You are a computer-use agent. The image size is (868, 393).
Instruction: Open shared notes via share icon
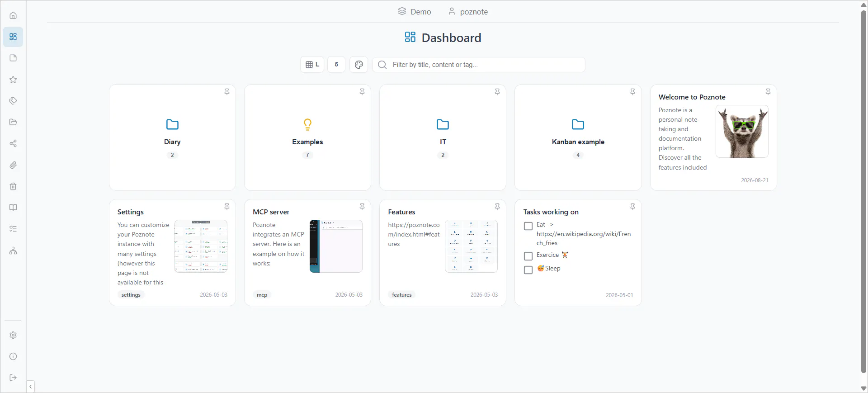(13, 143)
